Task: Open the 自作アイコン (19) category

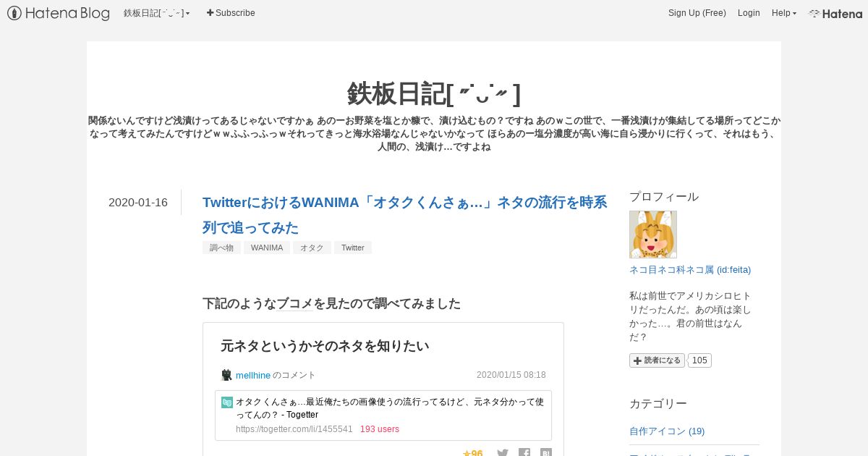Action: 667,431
